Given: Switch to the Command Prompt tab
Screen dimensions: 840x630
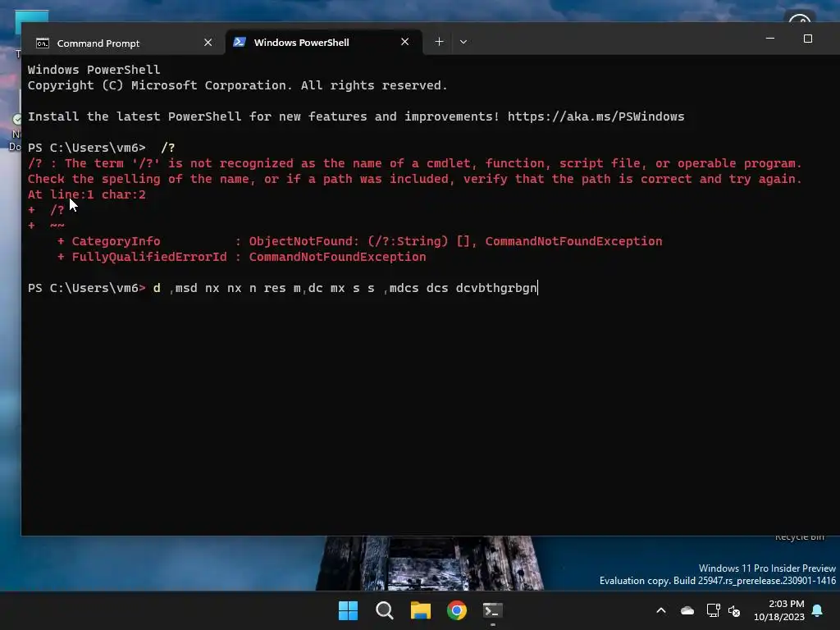Looking at the screenshot, I should (98, 43).
